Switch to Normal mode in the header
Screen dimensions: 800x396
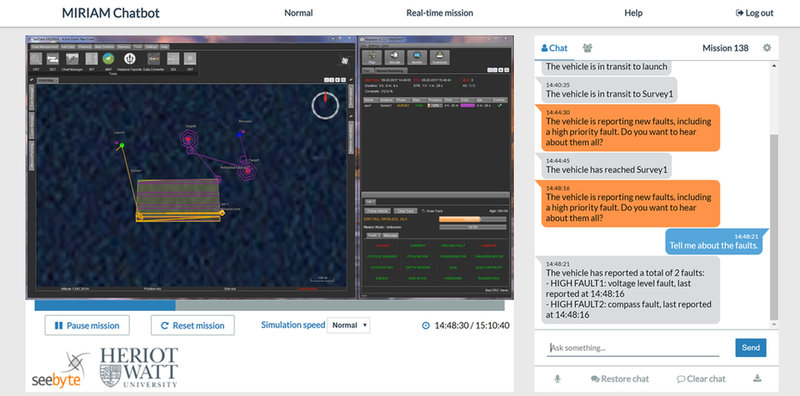[x=298, y=13]
